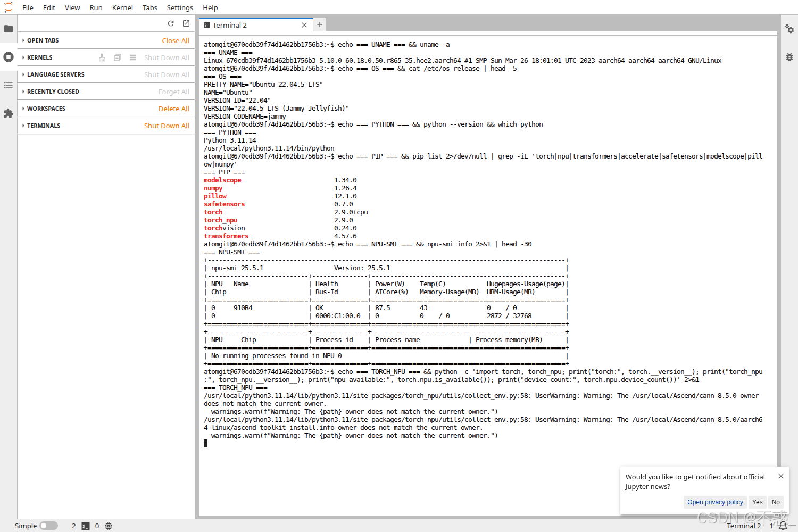Viewport: 798px width, 532px height.
Task: Open running sessions panel in new tab icon
Action: [186, 23]
